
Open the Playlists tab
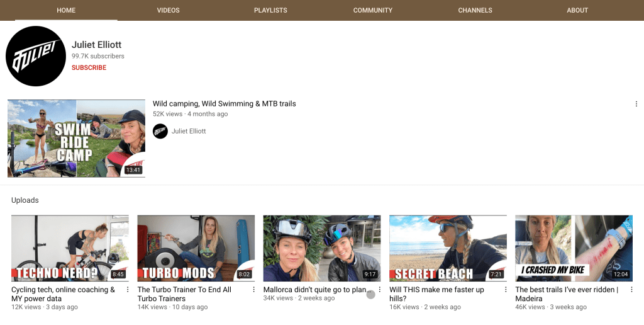pos(270,10)
